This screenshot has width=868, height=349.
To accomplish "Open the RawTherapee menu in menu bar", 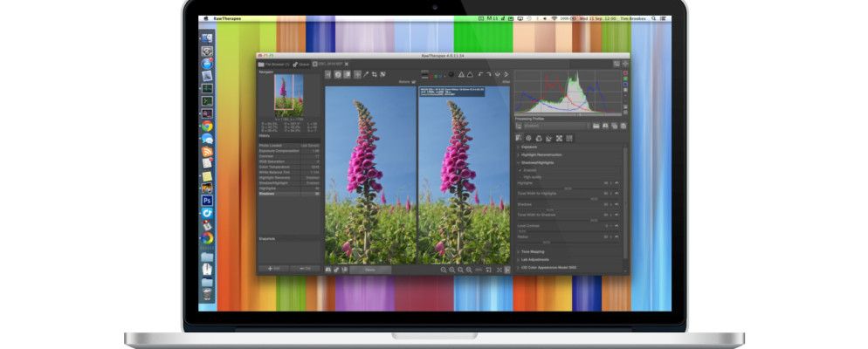I will [226, 18].
